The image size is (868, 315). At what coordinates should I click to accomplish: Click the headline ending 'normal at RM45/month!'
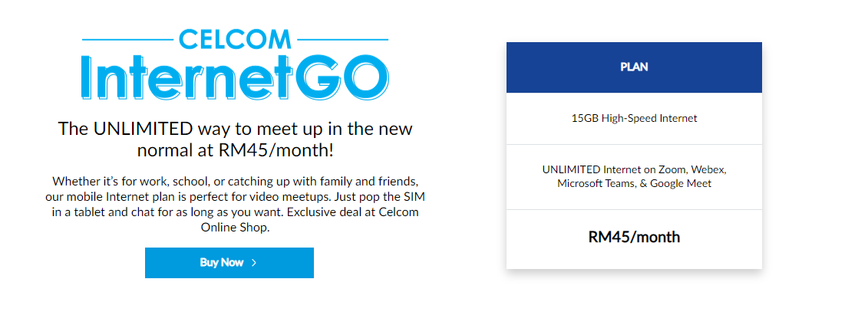[236, 149]
